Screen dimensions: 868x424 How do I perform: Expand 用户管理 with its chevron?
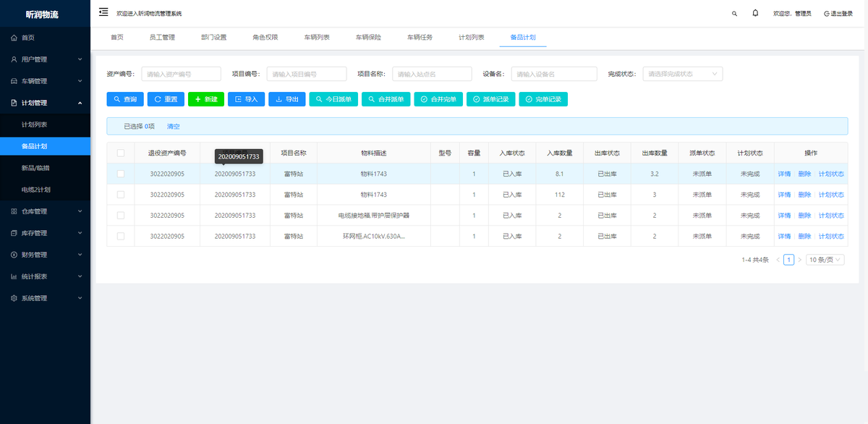click(80, 59)
